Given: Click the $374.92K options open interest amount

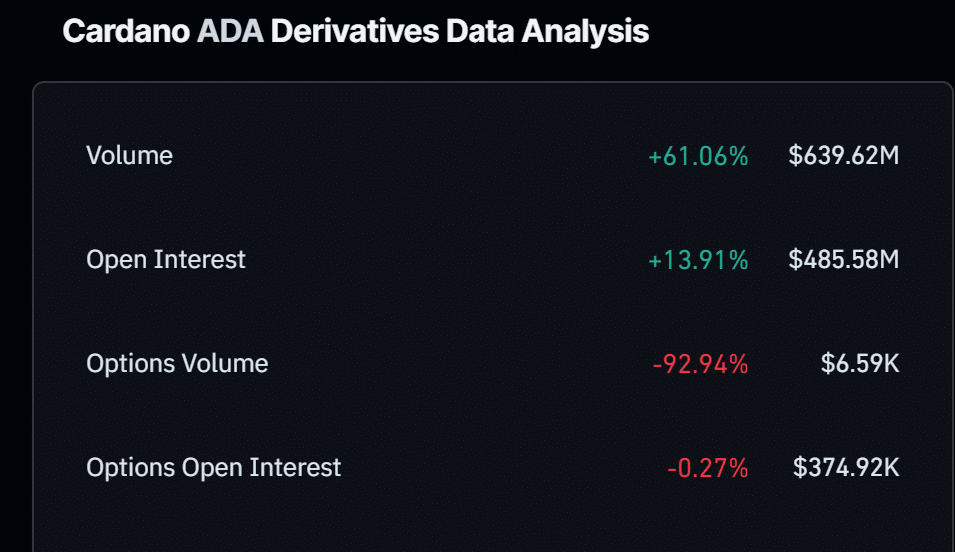Looking at the screenshot, I should point(846,468).
